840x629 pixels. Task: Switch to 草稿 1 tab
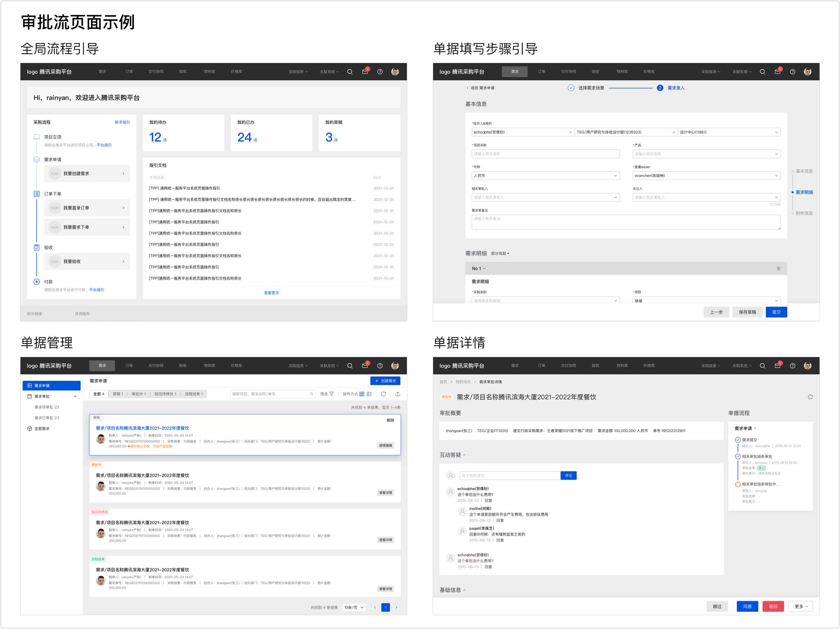pos(118,394)
